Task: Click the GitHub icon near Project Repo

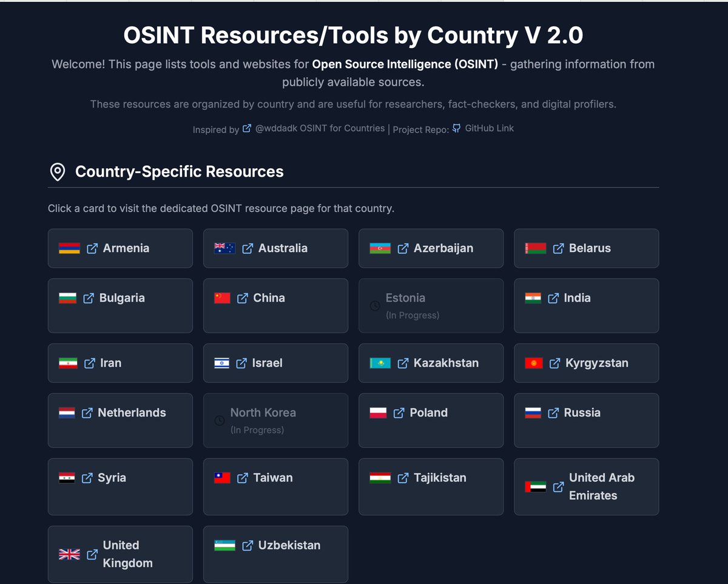Action: point(456,128)
